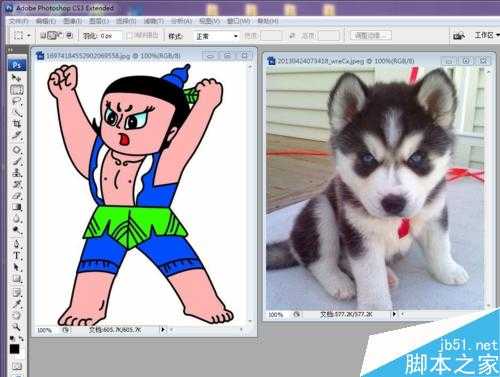The height and width of the screenshot is (377, 500).
Task: Open the 窗口(W) menu
Action: pos(239,21)
